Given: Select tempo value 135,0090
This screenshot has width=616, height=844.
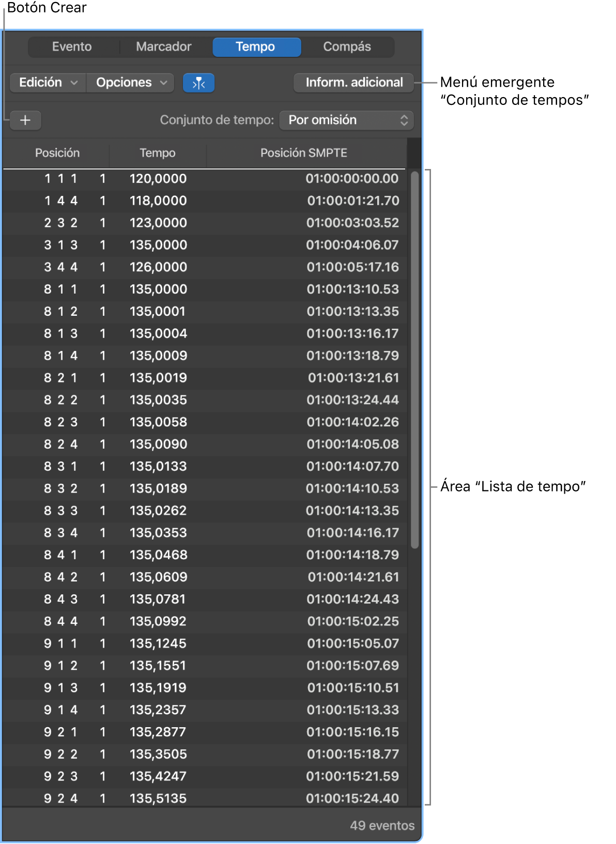Looking at the screenshot, I should click(158, 444).
